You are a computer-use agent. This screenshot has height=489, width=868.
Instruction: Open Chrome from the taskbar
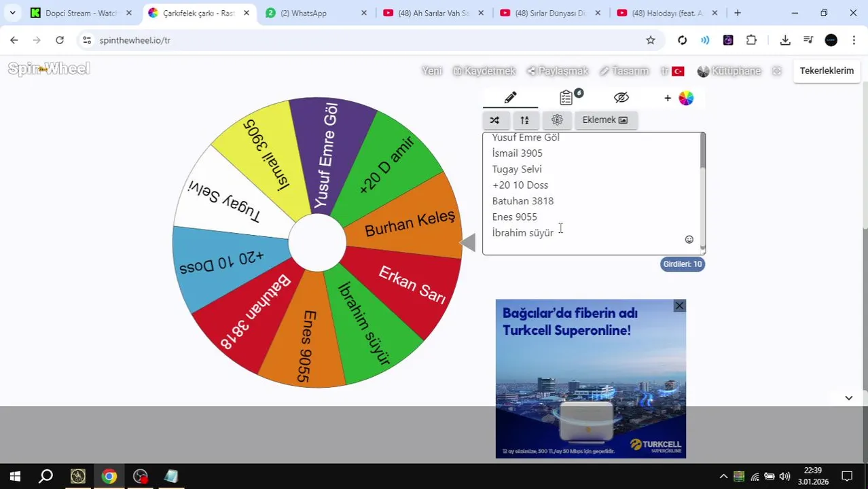109,476
